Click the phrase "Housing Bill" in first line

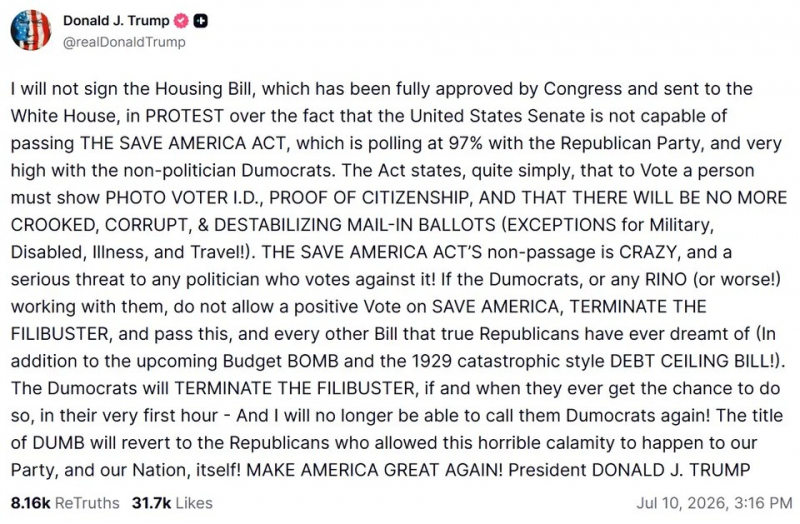point(204,89)
